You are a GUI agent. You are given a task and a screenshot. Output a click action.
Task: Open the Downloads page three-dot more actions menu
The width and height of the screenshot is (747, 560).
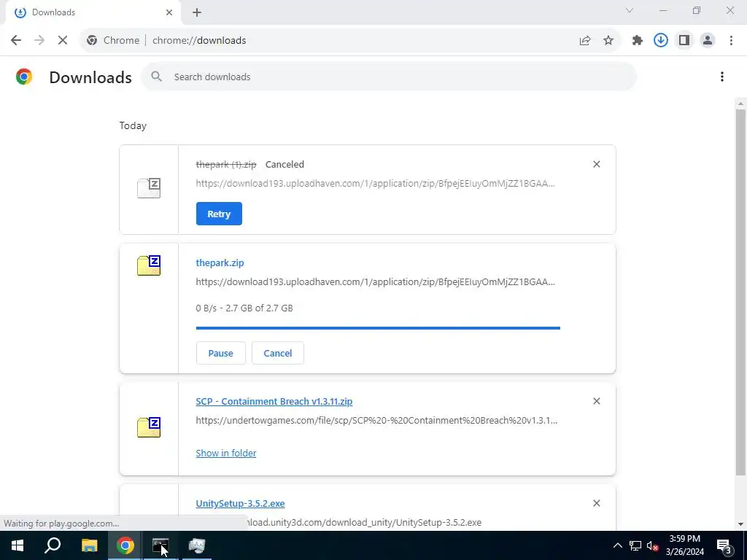click(x=722, y=77)
